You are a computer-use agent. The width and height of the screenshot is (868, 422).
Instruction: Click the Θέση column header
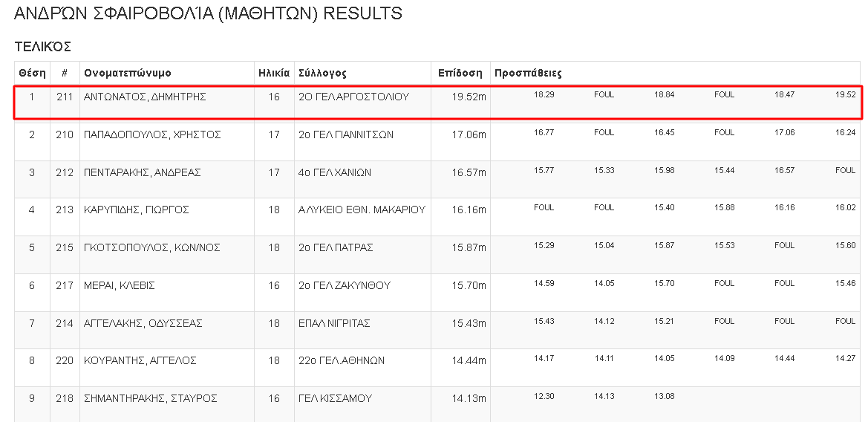pyautogui.click(x=32, y=73)
